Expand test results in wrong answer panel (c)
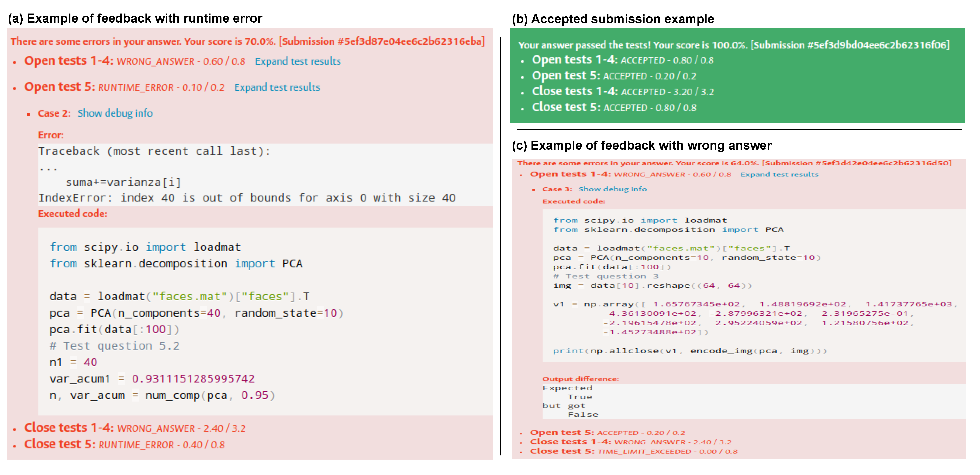The width and height of the screenshot is (980, 475). pos(779,174)
